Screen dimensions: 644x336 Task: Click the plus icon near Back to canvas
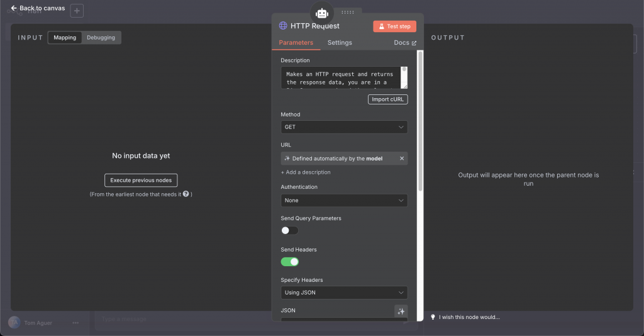[76, 11]
